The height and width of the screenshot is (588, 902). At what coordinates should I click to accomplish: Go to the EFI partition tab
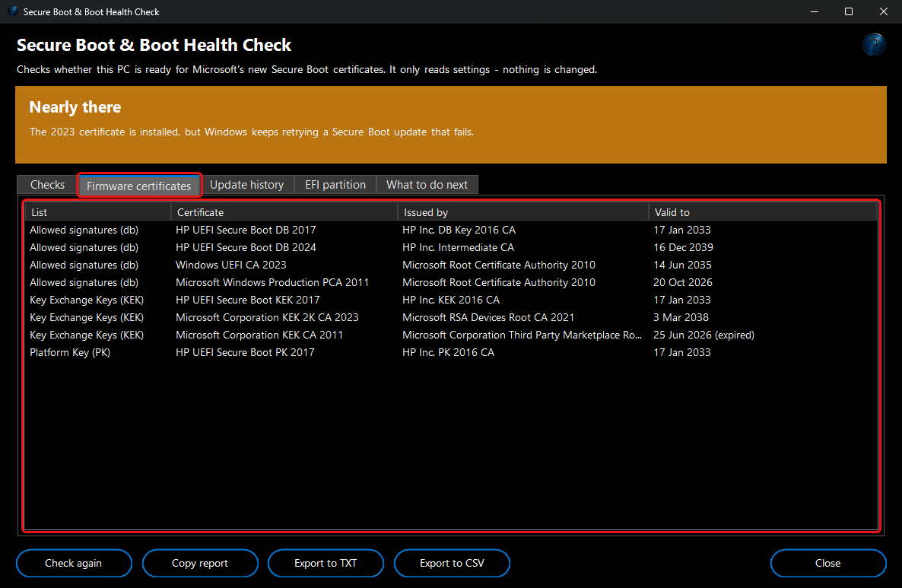(335, 185)
